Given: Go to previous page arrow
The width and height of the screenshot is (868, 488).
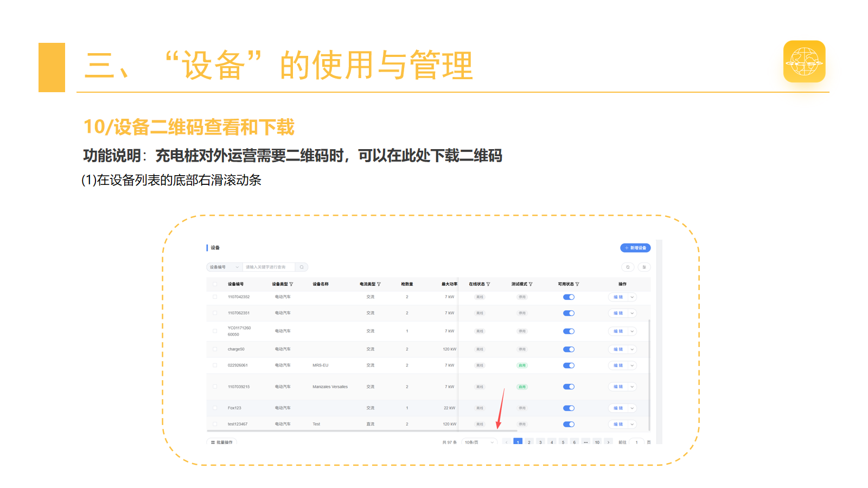Looking at the screenshot, I should [507, 442].
